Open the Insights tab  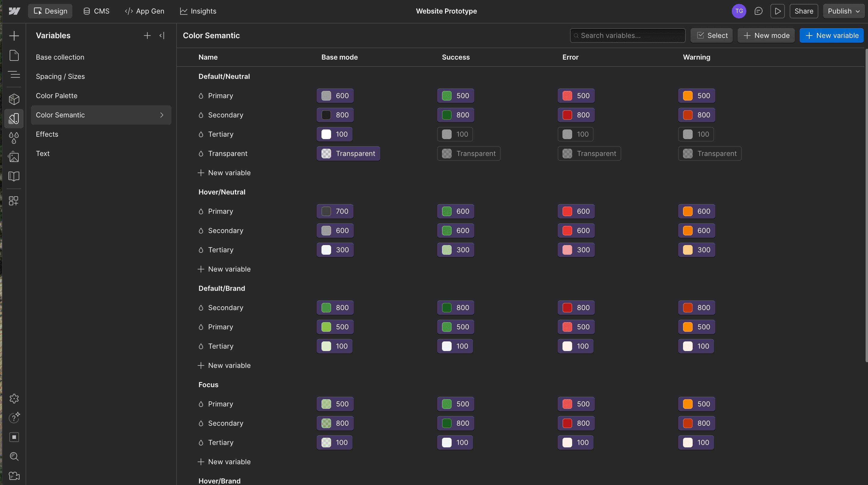(x=198, y=11)
